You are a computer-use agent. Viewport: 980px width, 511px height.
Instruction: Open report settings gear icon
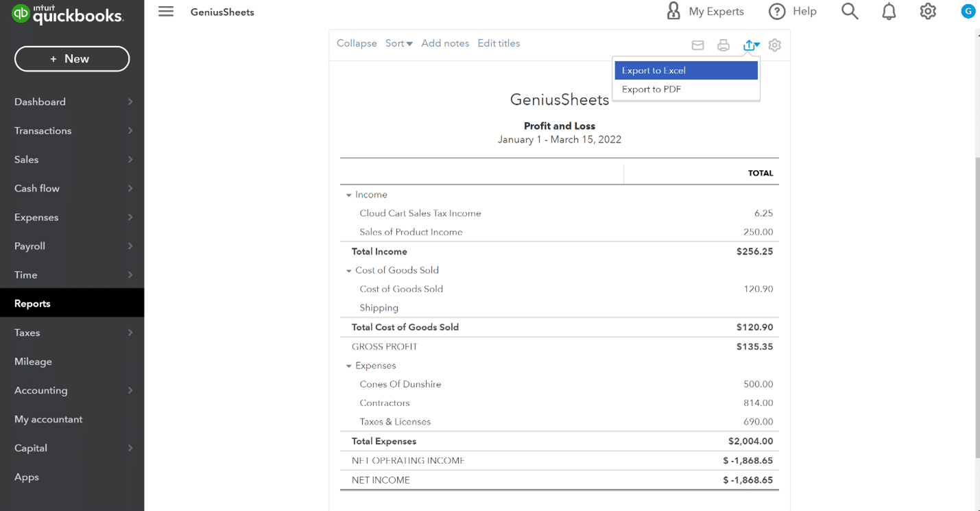(775, 45)
